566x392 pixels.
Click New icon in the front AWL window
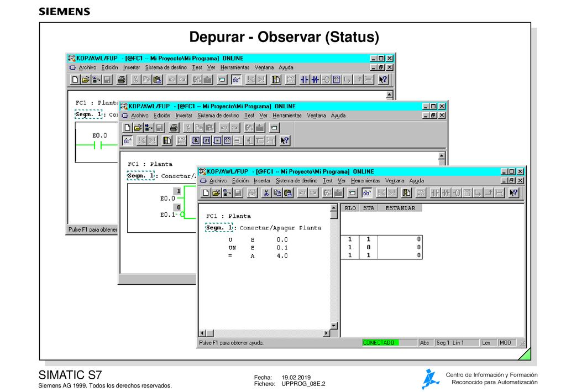click(x=206, y=193)
